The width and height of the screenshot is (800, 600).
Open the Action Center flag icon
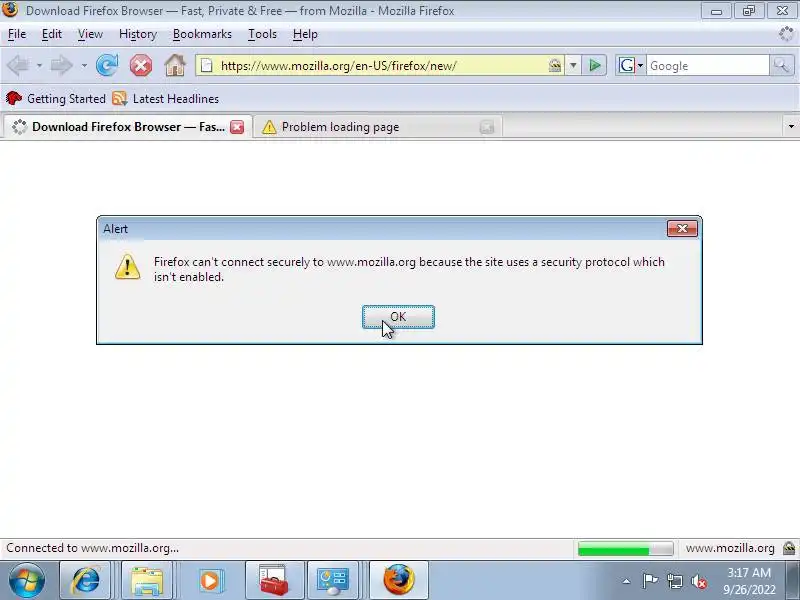click(649, 581)
